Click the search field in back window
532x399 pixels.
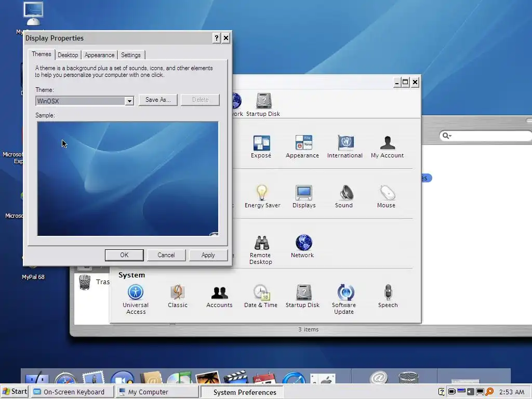[x=486, y=136]
